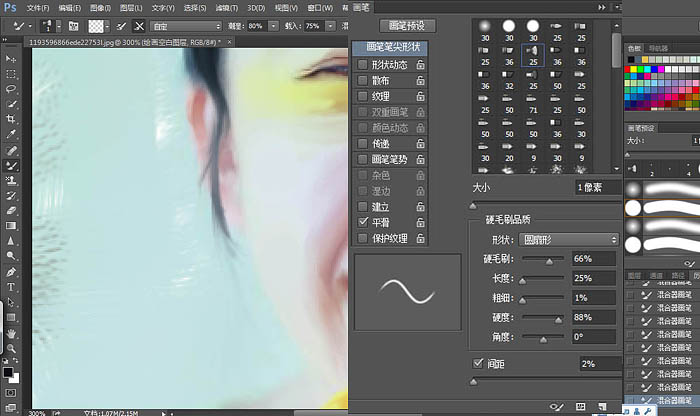Open the 窗口(W) menu

pos(320,8)
